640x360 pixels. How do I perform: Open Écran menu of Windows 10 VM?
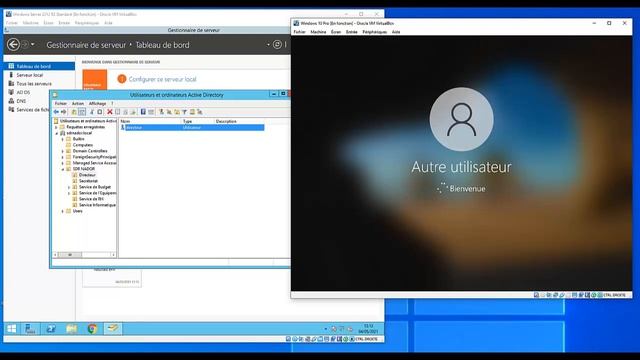tap(336, 32)
